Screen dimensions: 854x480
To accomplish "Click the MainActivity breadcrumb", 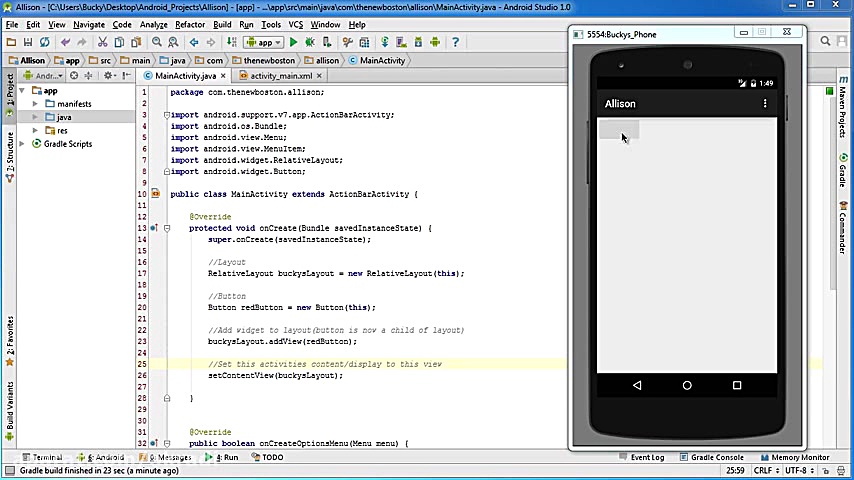I will coord(377,60).
